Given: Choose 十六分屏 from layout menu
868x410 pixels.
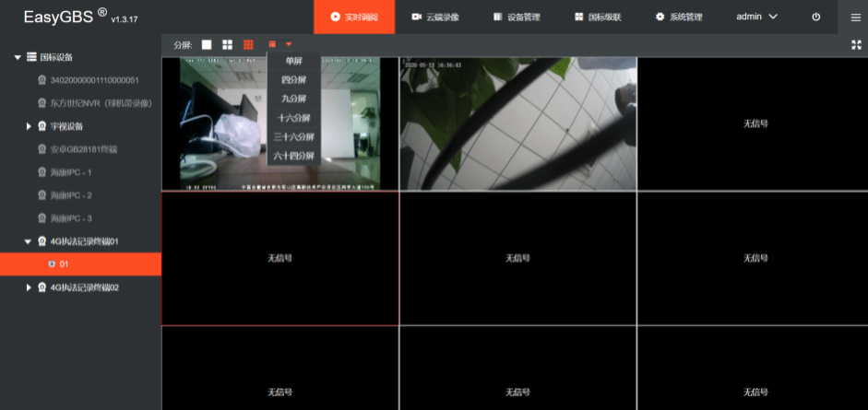Looking at the screenshot, I should (x=293, y=118).
